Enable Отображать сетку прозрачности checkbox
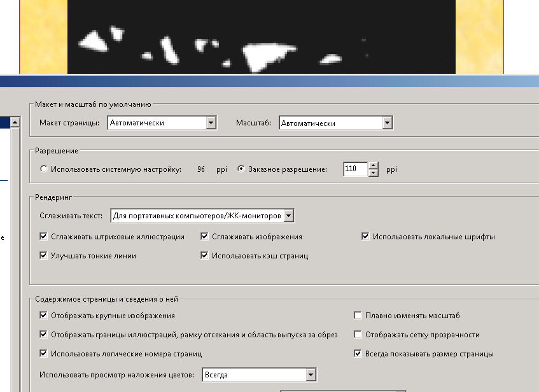The width and height of the screenshot is (539, 392). [x=358, y=334]
